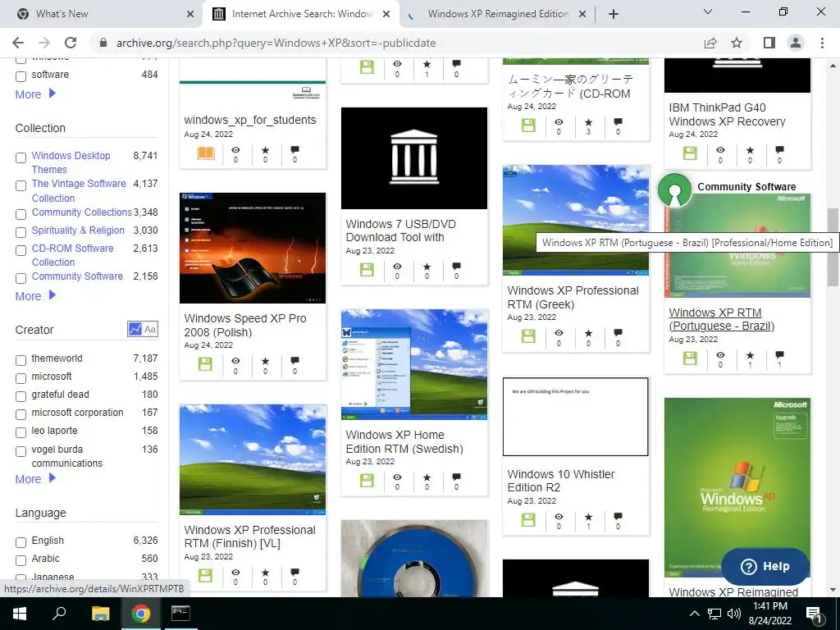Select the Internet Archive Search tab
This screenshot has height=630, width=840.
302,14
